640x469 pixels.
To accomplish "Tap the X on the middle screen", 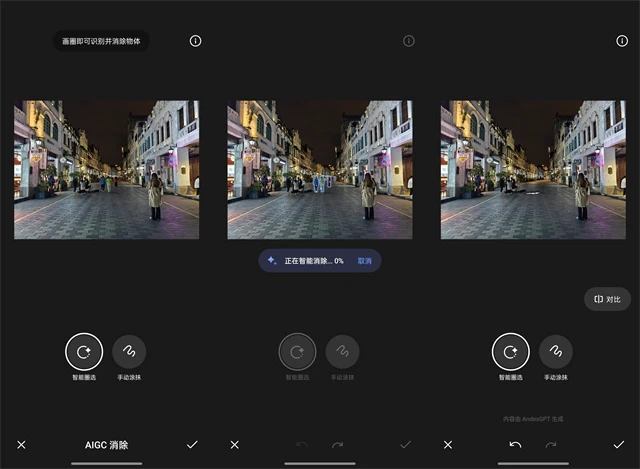I will (235, 444).
